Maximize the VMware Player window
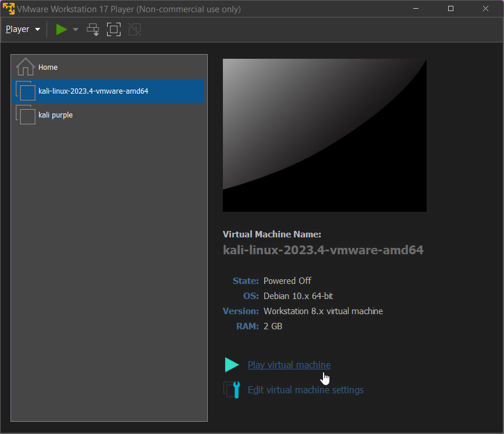The width and height of the screenshot is (504, 434). (450, 9)
